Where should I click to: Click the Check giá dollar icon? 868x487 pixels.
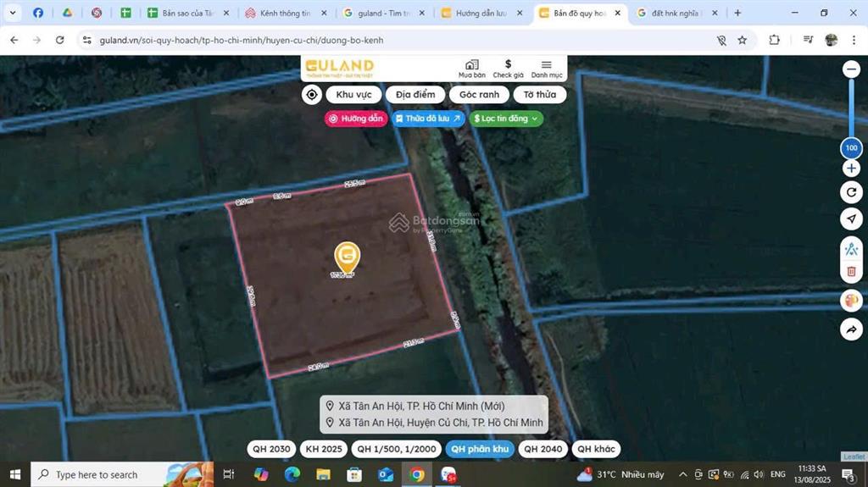[x=508, y=64]
